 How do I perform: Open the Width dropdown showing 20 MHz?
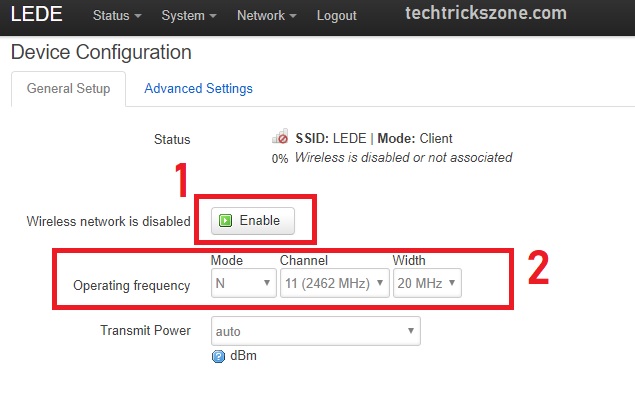click(x=426, y=285)
